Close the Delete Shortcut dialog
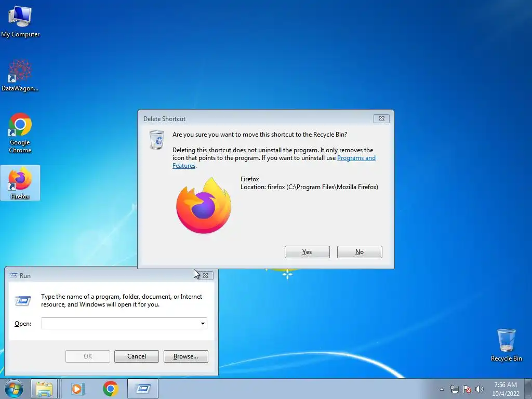The height and width of the screenshot is (399, 532). tap(381, 118)
